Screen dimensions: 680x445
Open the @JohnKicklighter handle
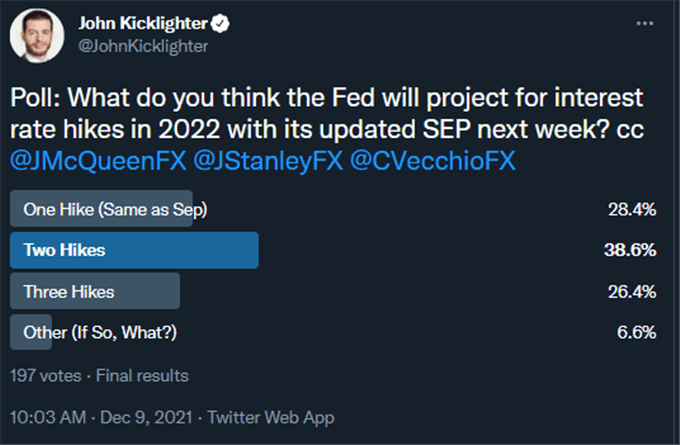pyautogui.click(x=143, y=46)
